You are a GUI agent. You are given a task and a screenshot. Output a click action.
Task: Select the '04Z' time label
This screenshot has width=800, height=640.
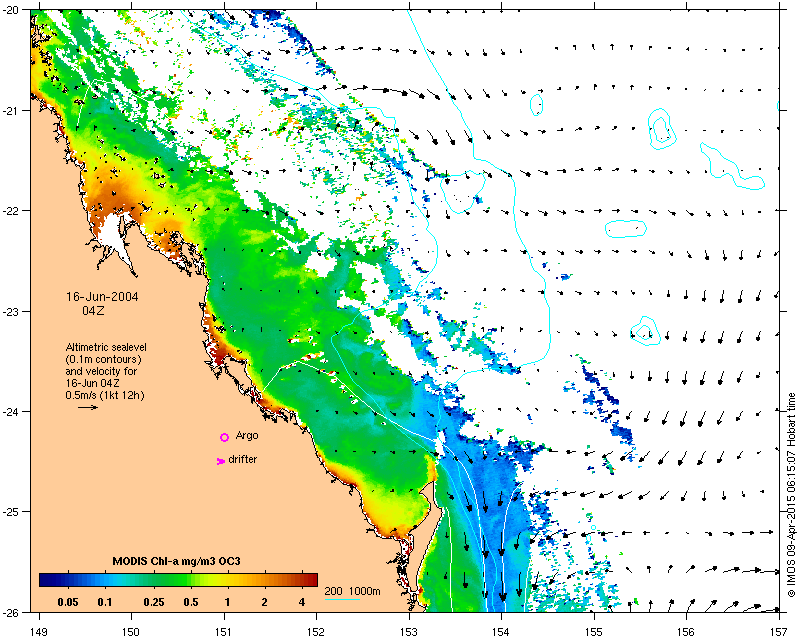[93, 310]
